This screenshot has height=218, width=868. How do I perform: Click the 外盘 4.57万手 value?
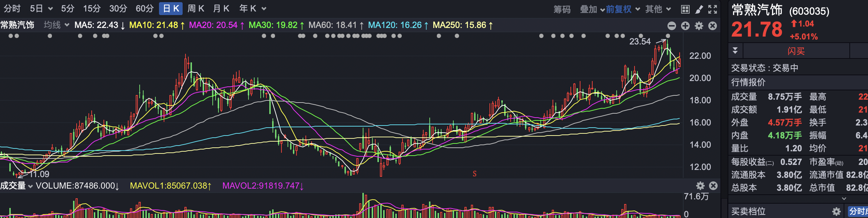tap(785, 123)
